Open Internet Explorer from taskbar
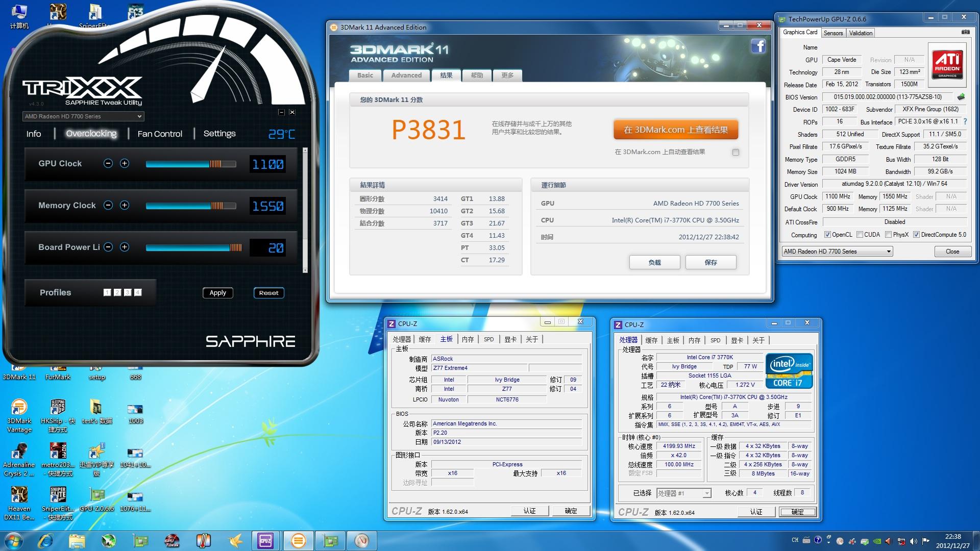 pos(45,541)
